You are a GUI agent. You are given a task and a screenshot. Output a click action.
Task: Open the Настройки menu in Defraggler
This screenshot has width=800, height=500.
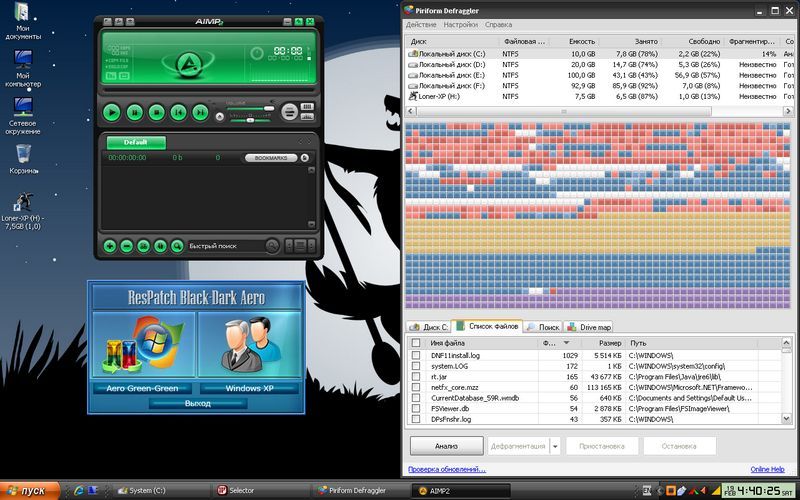point(460,24)
